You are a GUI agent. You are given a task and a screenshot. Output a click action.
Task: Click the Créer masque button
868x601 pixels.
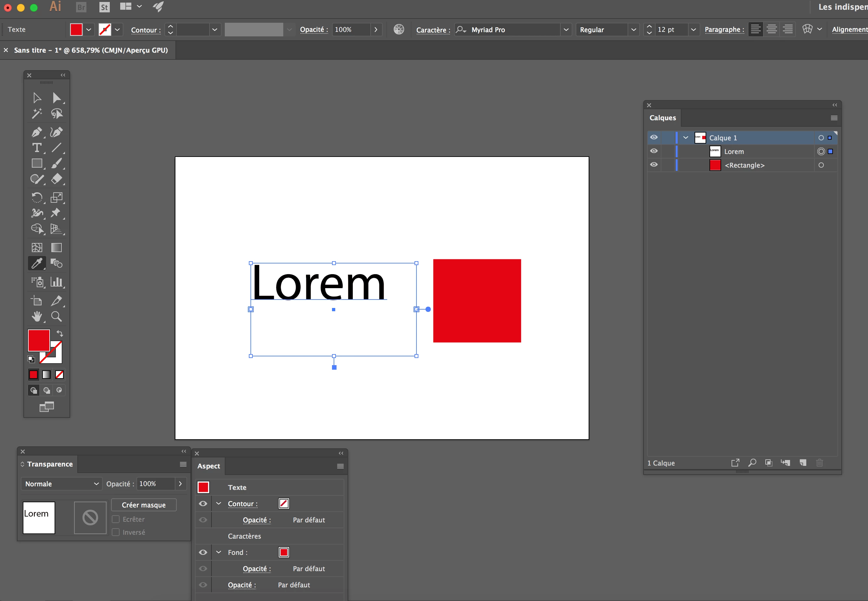144,505
